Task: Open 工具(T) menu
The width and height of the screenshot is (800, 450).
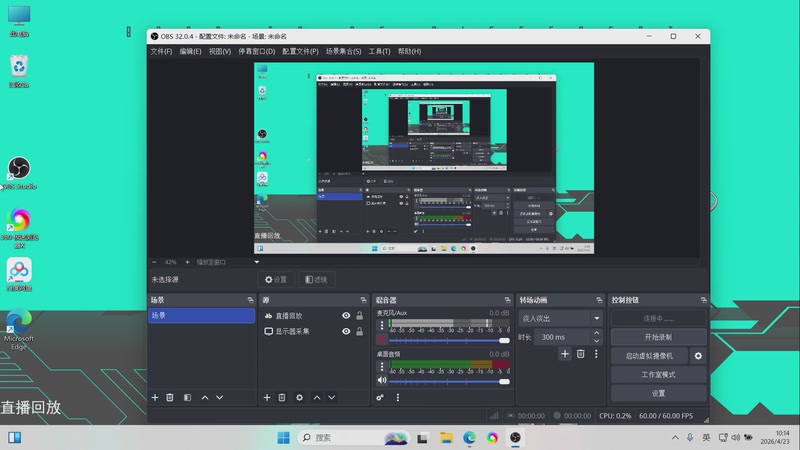Action: (380, 52)
